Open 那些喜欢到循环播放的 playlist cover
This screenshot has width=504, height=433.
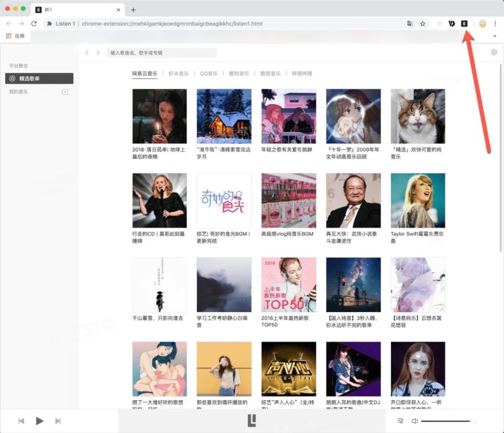pyautogui.click(x=224, y=369)
